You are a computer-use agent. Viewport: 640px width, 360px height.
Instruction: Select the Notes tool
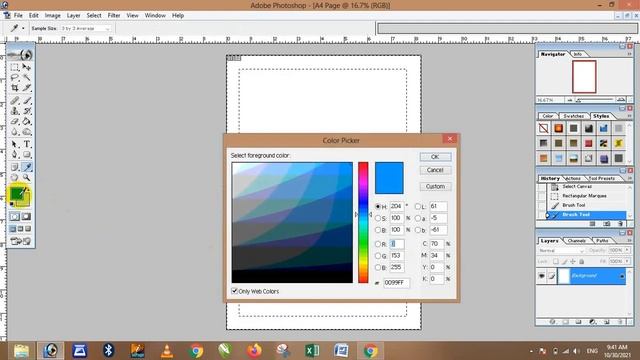[15, 167]
